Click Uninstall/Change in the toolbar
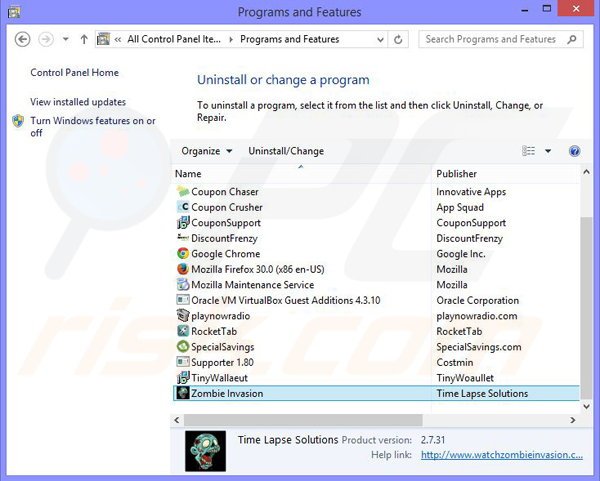The width and height of the screenshot is (600, 481). click(286, 151)
